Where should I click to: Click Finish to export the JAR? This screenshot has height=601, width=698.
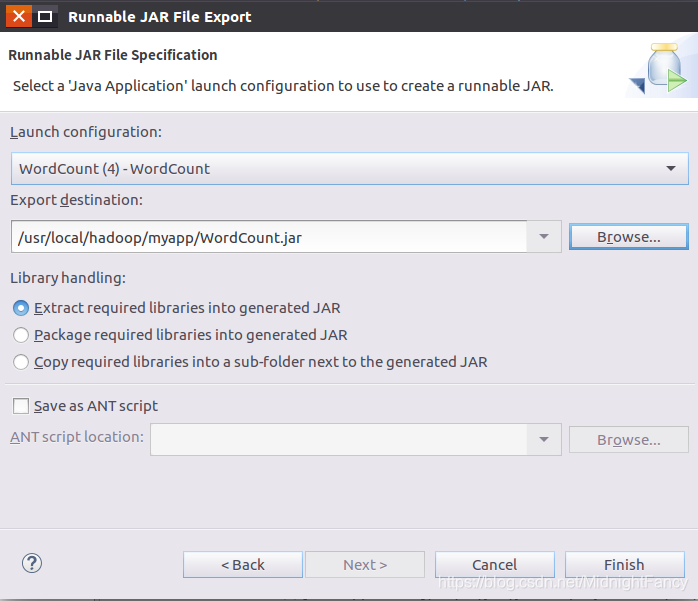[x=625, y=564]
